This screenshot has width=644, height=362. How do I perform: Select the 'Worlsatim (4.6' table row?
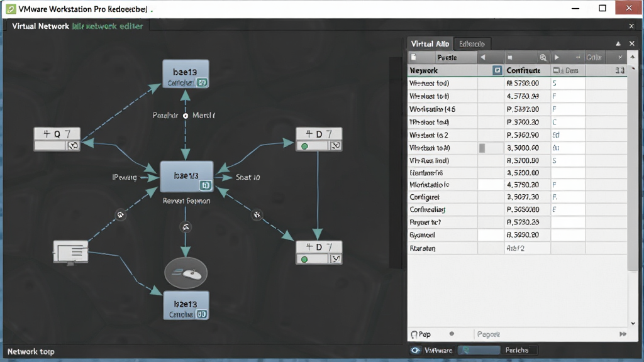(x=518, y=109)
